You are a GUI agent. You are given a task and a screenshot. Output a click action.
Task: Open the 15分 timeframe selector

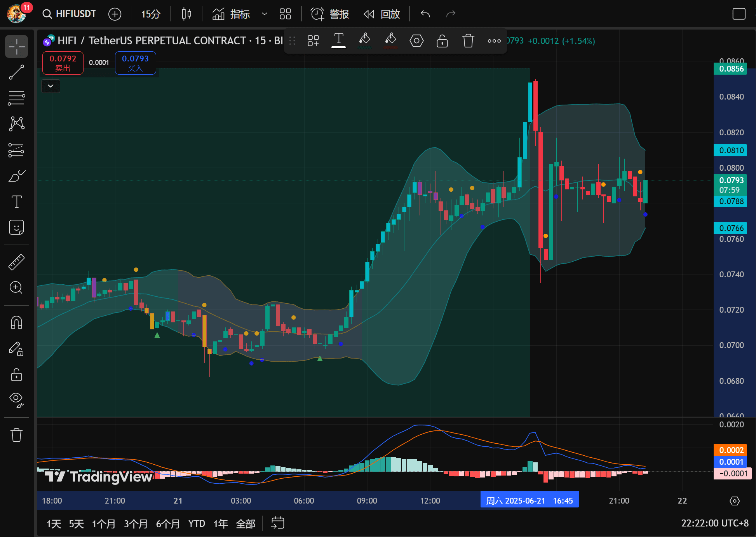tap(151, 14)
